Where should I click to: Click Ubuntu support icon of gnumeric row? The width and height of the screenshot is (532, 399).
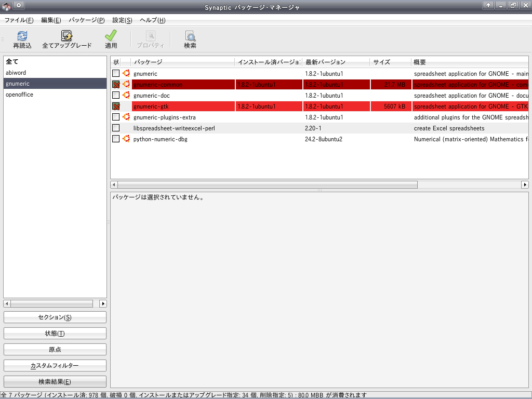pos(126,73)
